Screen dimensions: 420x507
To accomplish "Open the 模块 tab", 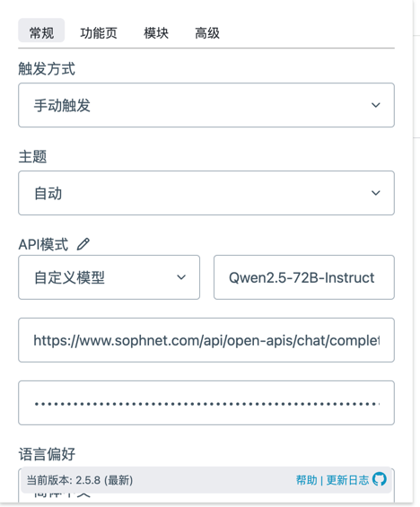I will [156, 33].
